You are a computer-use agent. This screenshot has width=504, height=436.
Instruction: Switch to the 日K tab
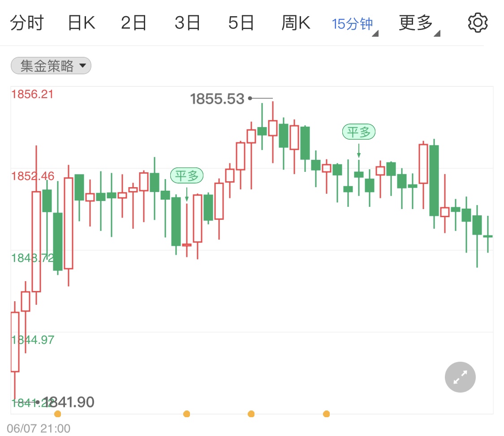pos(82,23)
